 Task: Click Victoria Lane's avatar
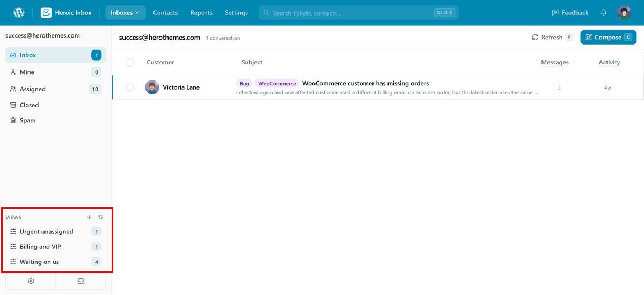(x=152, y=87)
